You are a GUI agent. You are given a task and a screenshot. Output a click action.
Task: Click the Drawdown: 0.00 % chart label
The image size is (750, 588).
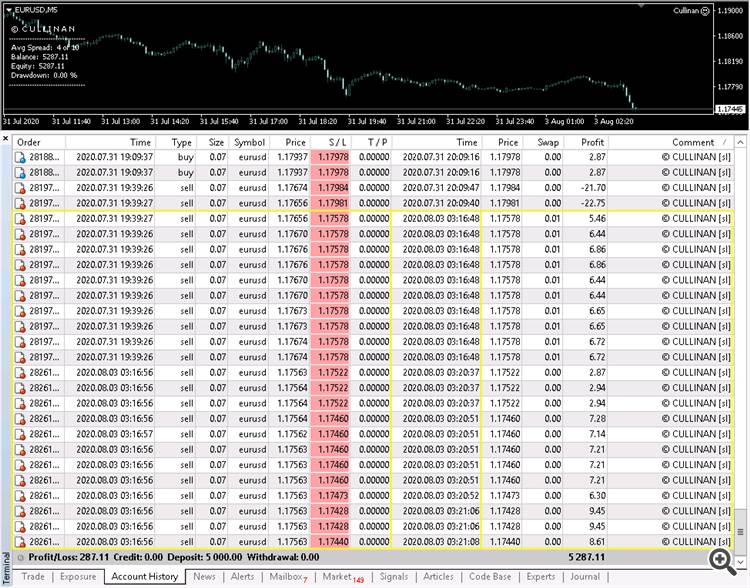(x=44, y=76)
